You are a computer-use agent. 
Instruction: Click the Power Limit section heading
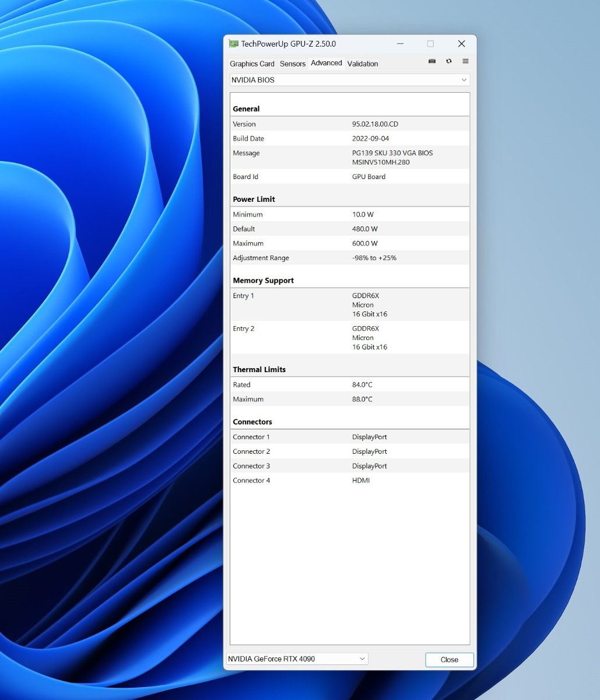[x=254, y=199]
